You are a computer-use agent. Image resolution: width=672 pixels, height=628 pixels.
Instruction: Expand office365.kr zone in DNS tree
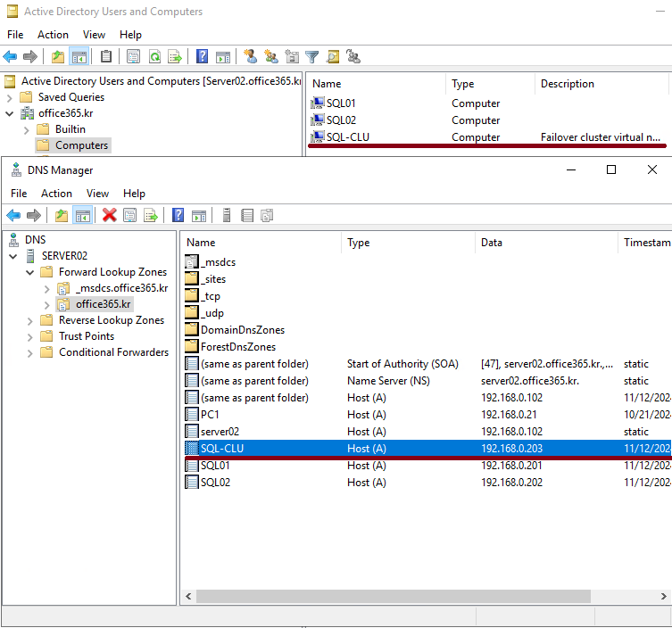click(x=47, y=304)
